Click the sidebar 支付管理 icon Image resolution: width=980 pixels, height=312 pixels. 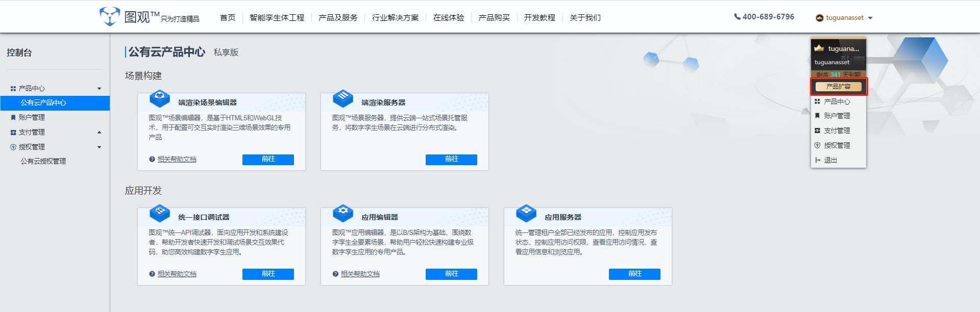13,132
